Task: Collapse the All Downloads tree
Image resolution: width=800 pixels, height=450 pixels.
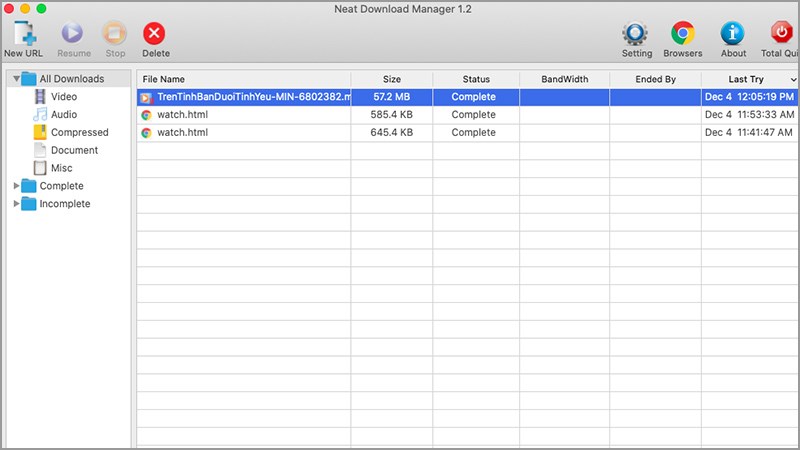Action: 17,79
